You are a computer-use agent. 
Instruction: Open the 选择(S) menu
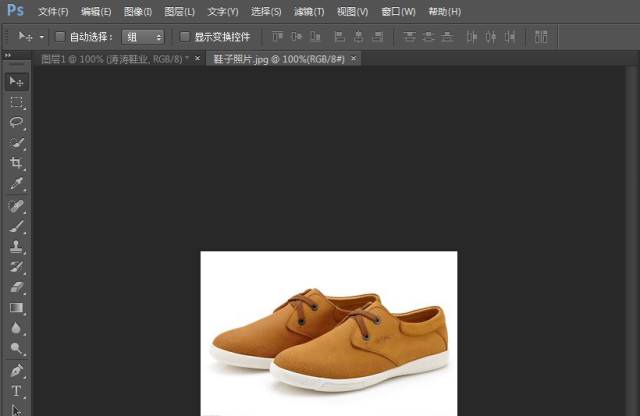click(266, 11)
